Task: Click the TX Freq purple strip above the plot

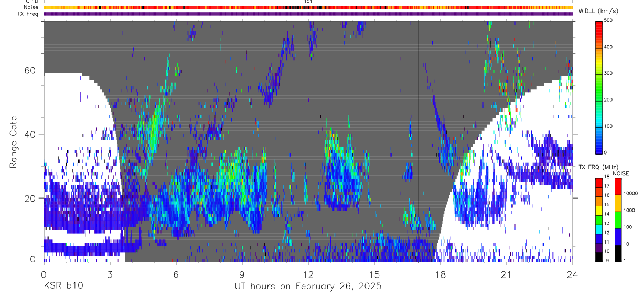Action: pyautogui.click(x=308, y=14)
